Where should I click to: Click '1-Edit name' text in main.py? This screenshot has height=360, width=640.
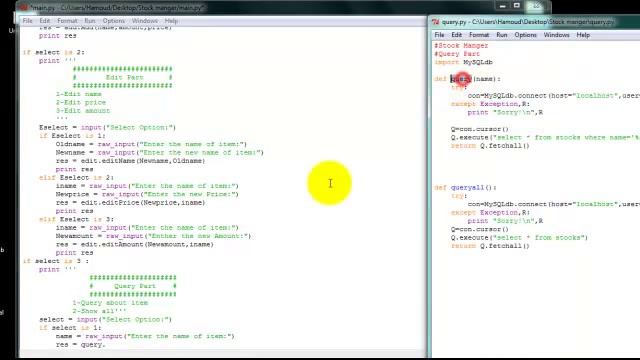pyautogui.click(x=78, y=94)
